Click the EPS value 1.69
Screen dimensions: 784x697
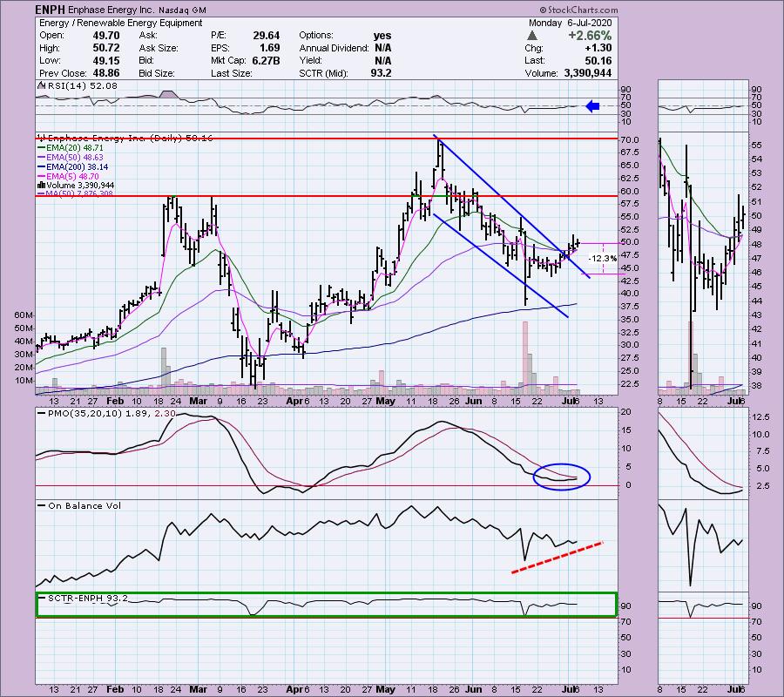[269, 48]
